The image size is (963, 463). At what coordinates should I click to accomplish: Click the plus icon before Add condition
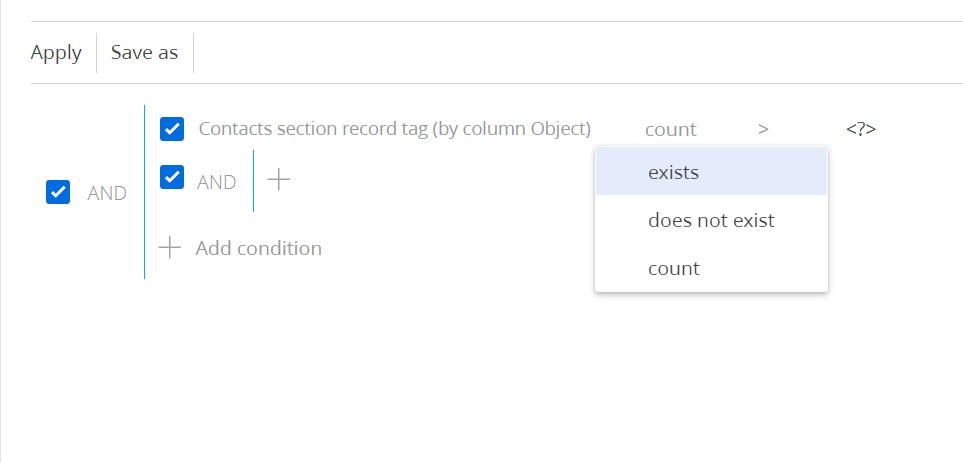coord(170,248)
